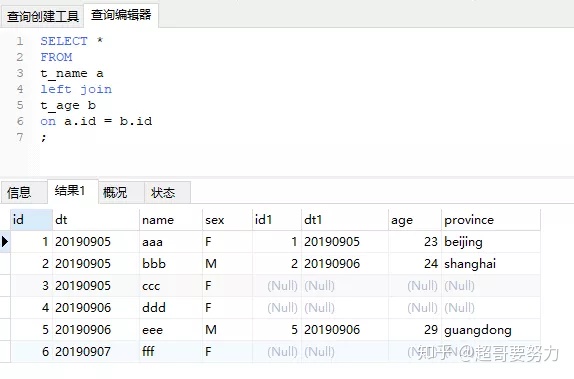Screen dimensions: 574x379
Task: Click the 'on a.id = b.id' line
Action: (96, 121)
